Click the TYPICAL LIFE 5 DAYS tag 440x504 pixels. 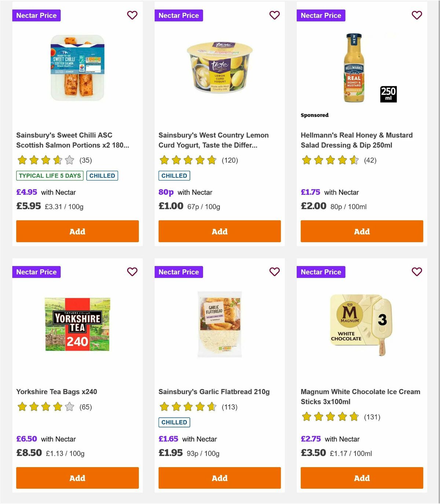click(x=49, y=175)
